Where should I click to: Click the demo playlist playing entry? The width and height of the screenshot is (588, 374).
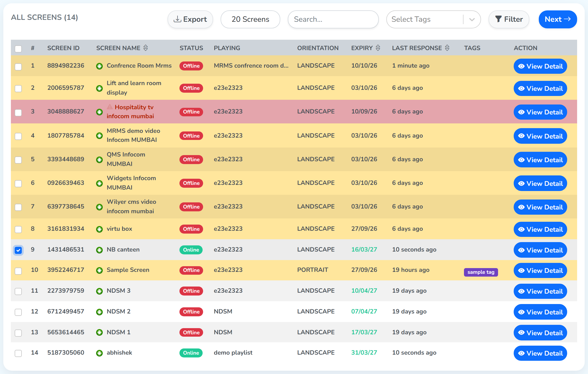tap(233, 352)
